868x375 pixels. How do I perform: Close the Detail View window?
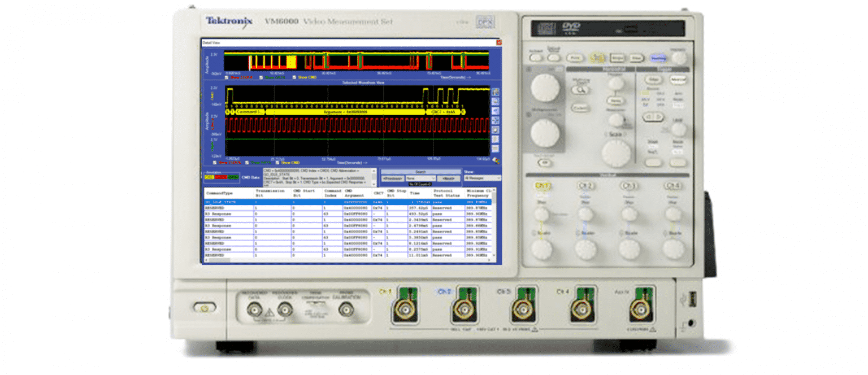pos(498,42)
